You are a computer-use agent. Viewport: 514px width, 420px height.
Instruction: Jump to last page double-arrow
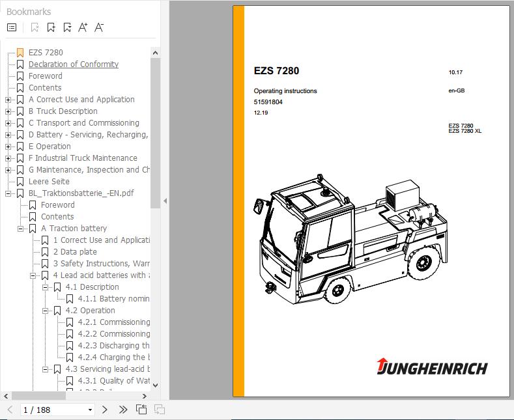point(123,410)
